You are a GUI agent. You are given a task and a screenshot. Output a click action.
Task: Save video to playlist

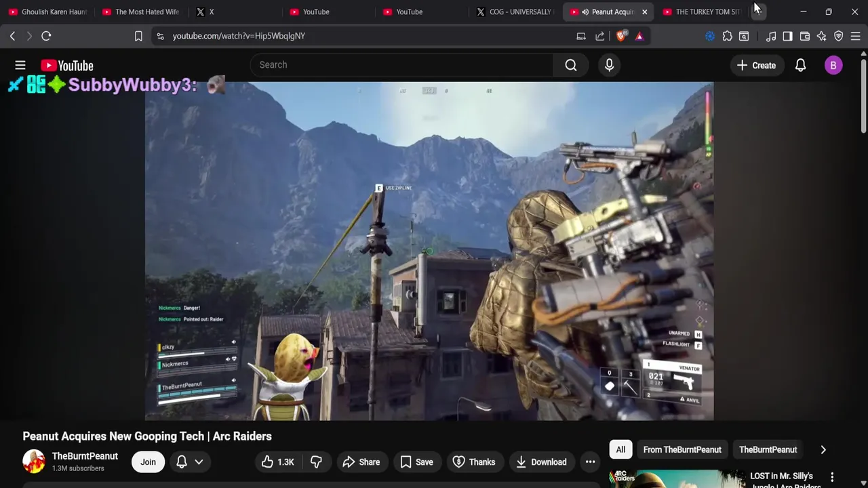(416, 462)
